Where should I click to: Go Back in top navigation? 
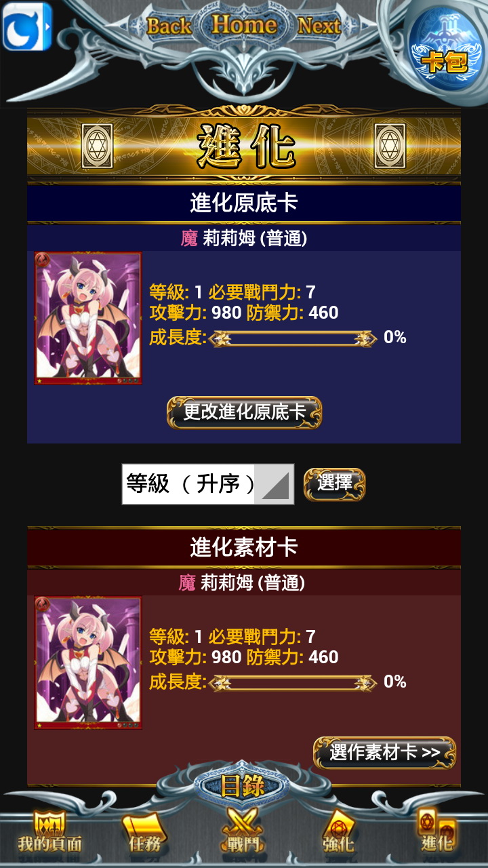tap(170, 26)
